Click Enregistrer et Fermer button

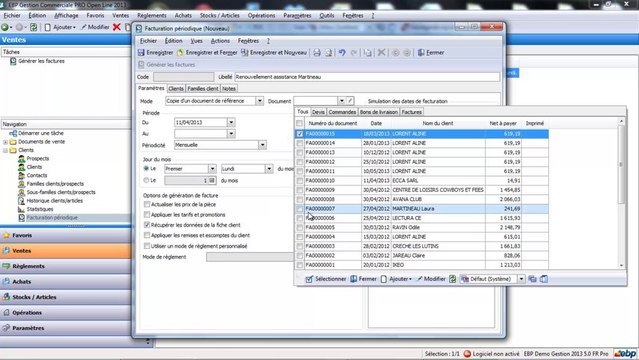pos(207,53)
